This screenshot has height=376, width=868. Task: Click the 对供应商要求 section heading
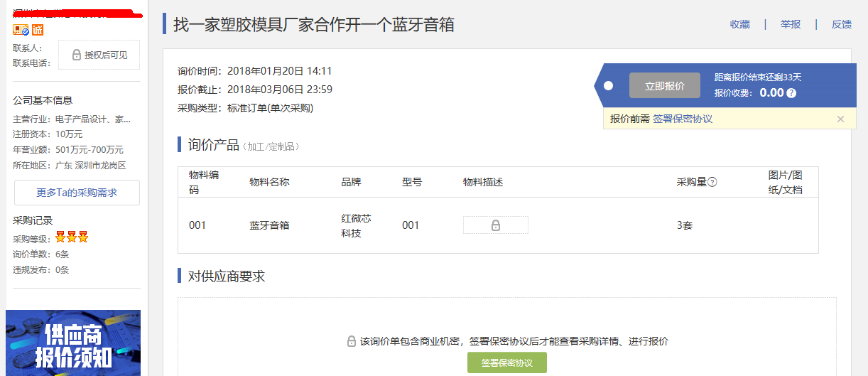[x=227, y=276]
